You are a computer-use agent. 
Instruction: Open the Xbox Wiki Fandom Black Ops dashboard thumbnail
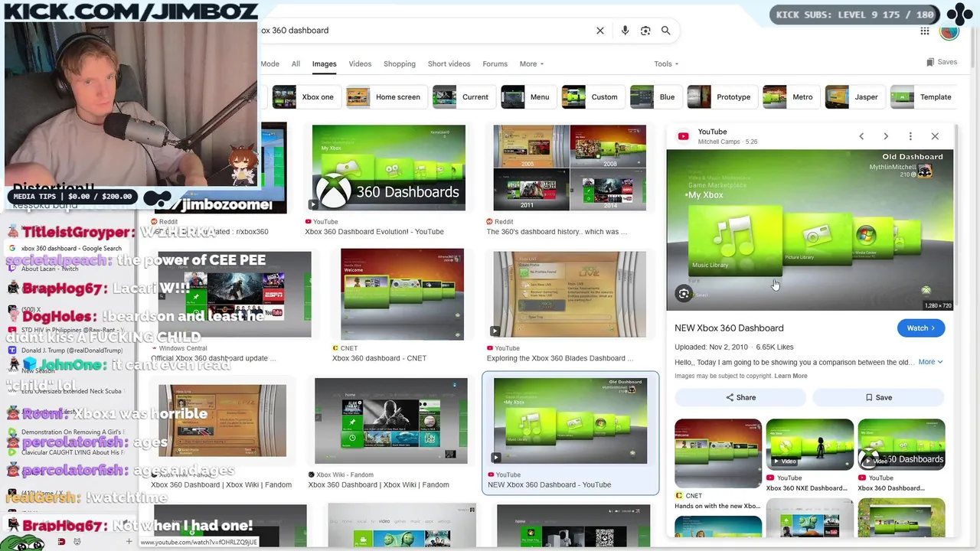click(390, 421)
